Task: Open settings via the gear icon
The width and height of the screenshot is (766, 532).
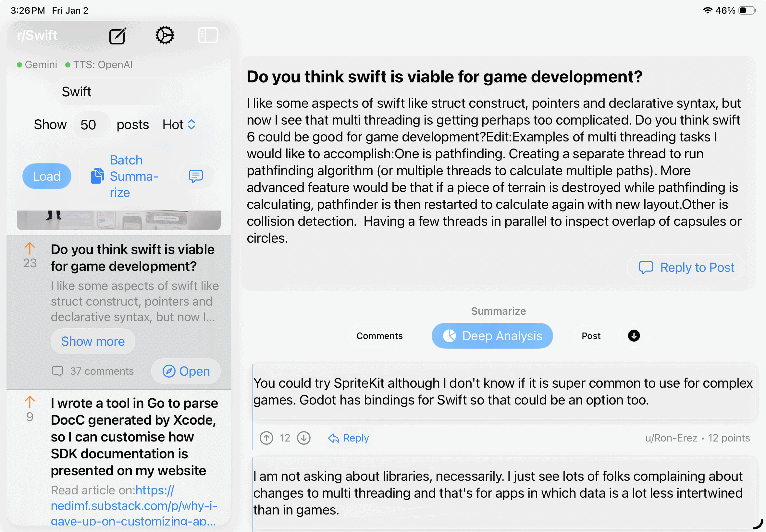Action: click(x=165, y=35)
